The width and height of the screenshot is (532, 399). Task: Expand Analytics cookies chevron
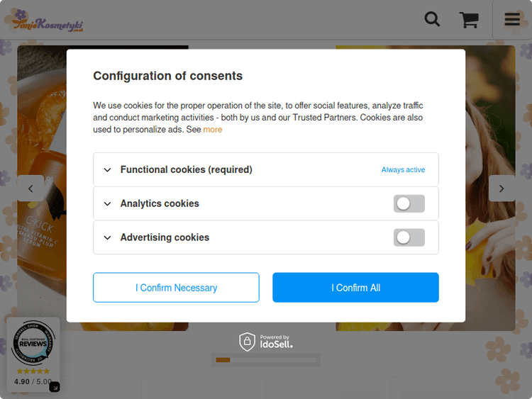108,204
